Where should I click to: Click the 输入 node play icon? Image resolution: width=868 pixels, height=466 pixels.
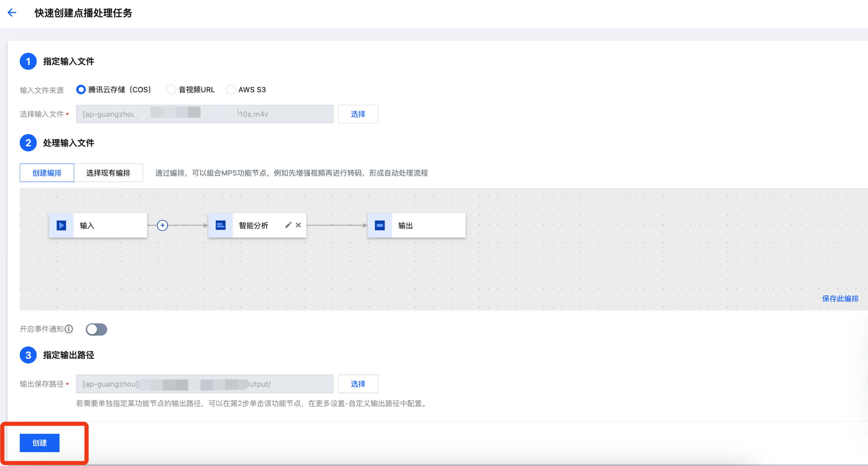click(x=61, y=225)
